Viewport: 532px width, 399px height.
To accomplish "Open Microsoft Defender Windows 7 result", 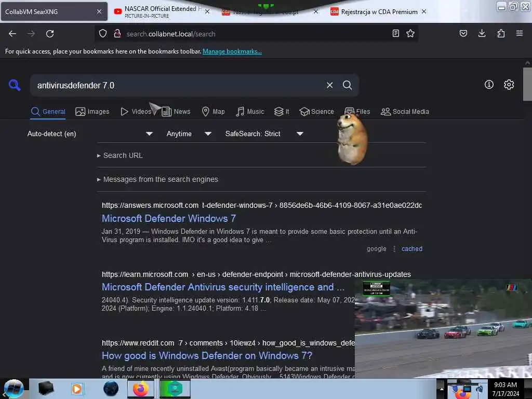I will [169, 218].
